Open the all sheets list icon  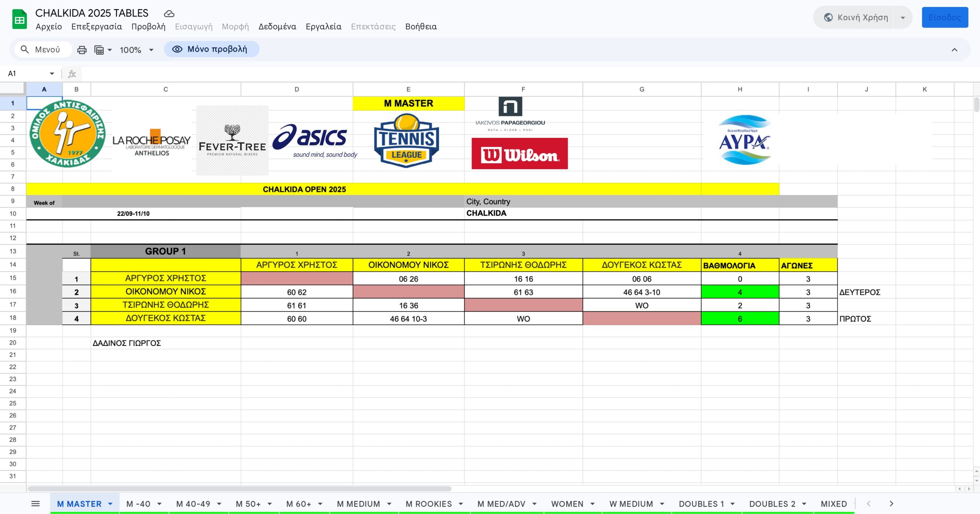[x=35, y=504]
